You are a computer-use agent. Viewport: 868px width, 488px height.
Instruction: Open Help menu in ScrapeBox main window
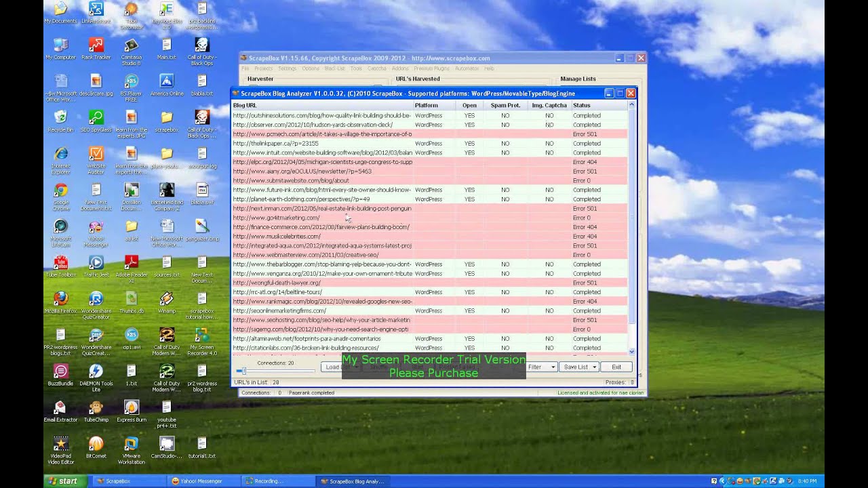[489, 68]
